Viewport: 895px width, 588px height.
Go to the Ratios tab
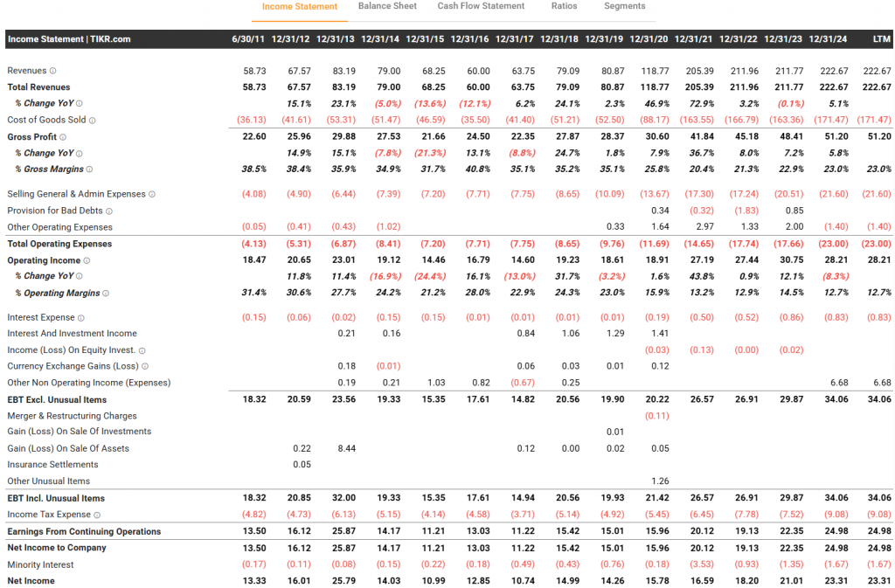click(x=564, y=6)
